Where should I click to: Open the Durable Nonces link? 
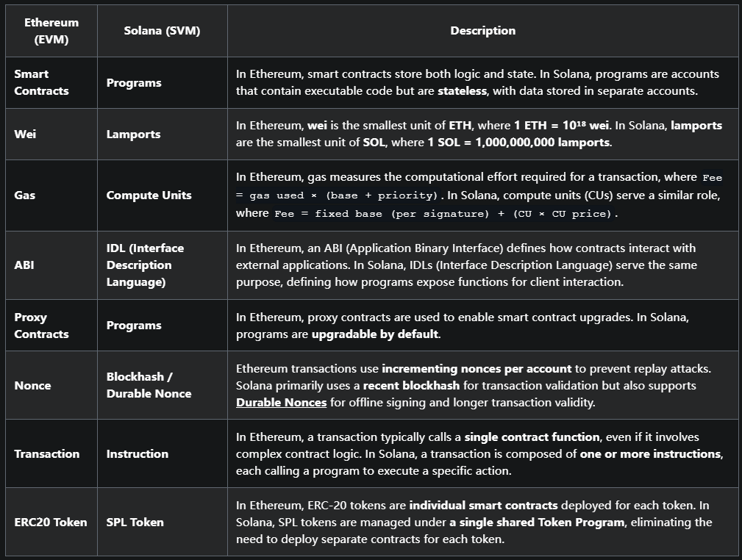click(x=282, y=403)
